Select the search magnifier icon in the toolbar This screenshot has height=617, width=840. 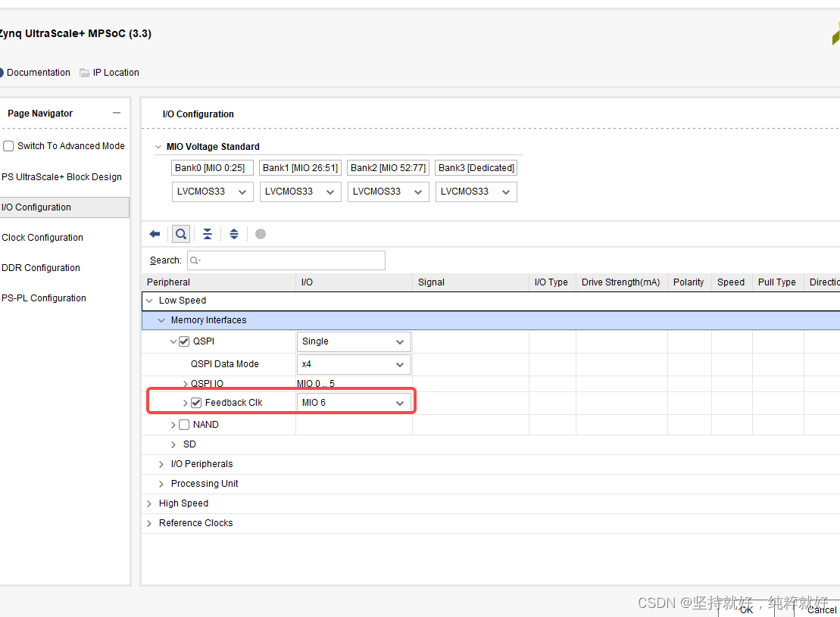point(180,233)
